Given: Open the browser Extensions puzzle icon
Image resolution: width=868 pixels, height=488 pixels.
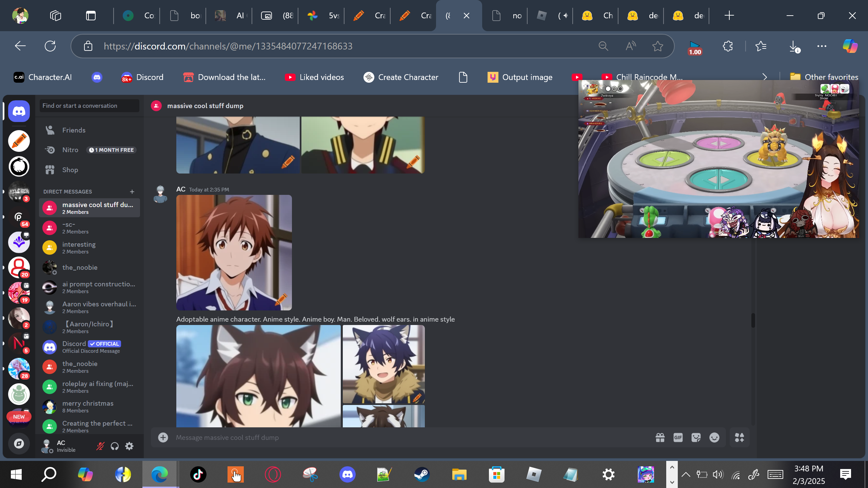Looking at the screenshot, I should pyautogui.click(x=728, y=46).
